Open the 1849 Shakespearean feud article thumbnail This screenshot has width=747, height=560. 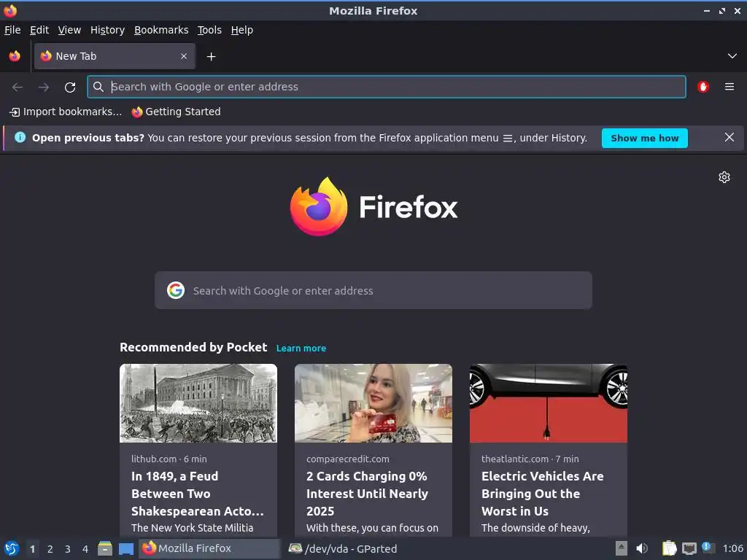tap(198, 403)
